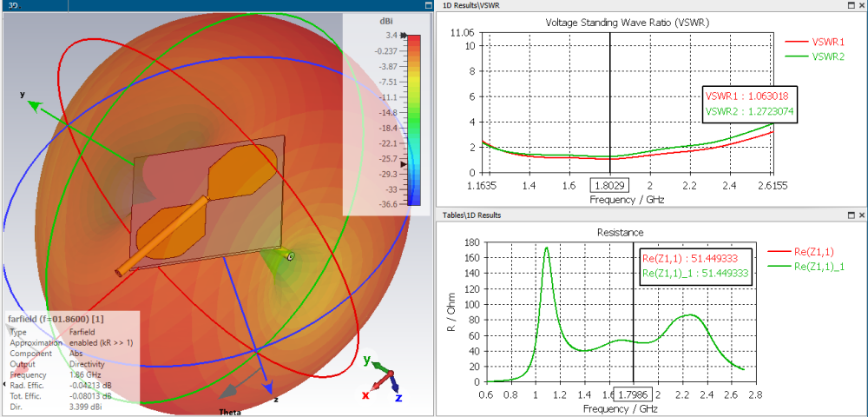Click marker value 'VSWR2 : 1.2723074'
868x417 pixels.
coord(750,111)
